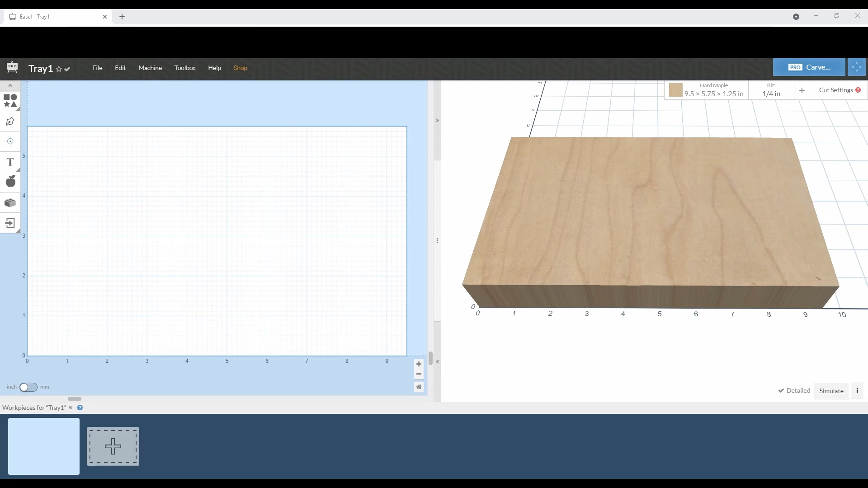Viewport: 868px width, 488px height.
Task: Click the Import icon in the toolbar
Action: pos(10,223)
